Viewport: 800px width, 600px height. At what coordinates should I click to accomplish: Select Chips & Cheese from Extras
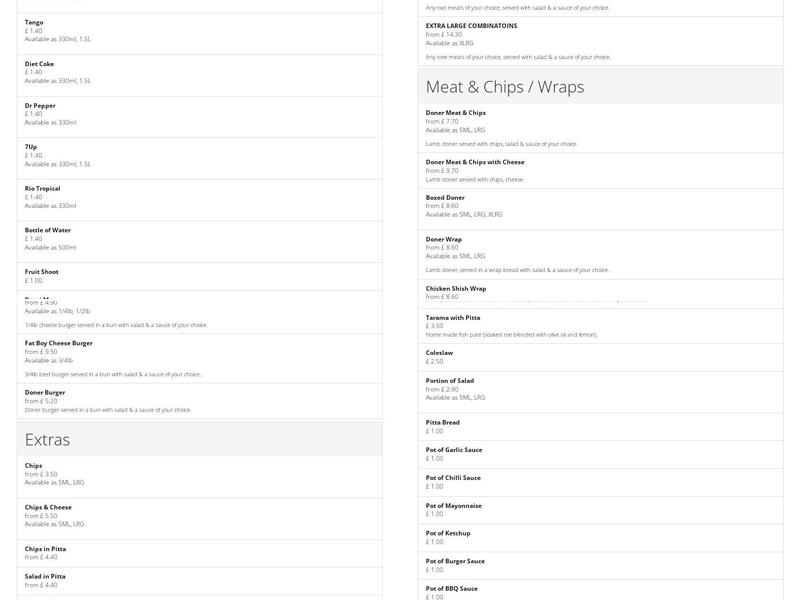tap(48, 507)
